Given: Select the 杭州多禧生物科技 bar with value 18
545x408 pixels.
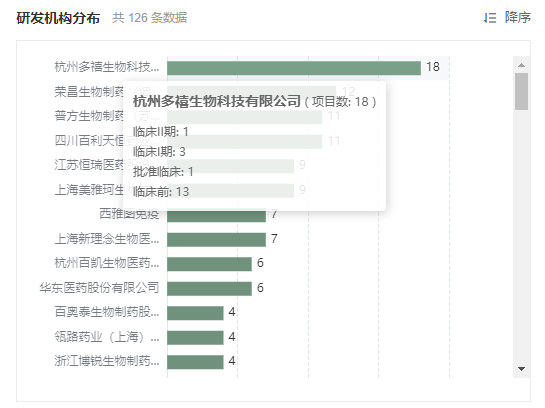Looking at the screenshot, I should [x=294, y=68].
